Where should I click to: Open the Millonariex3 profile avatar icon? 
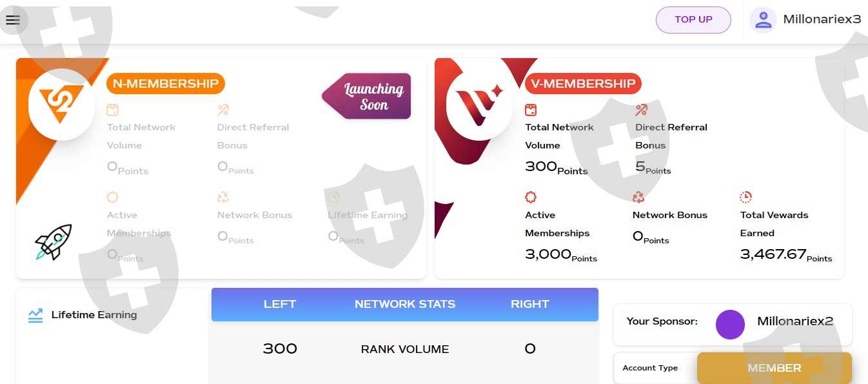point(763,19)
